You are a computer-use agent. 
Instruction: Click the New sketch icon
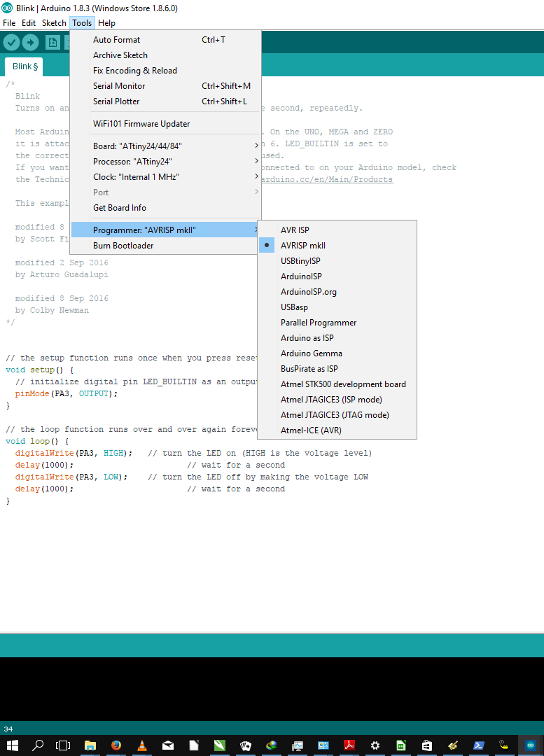click(x=53, y=43)
